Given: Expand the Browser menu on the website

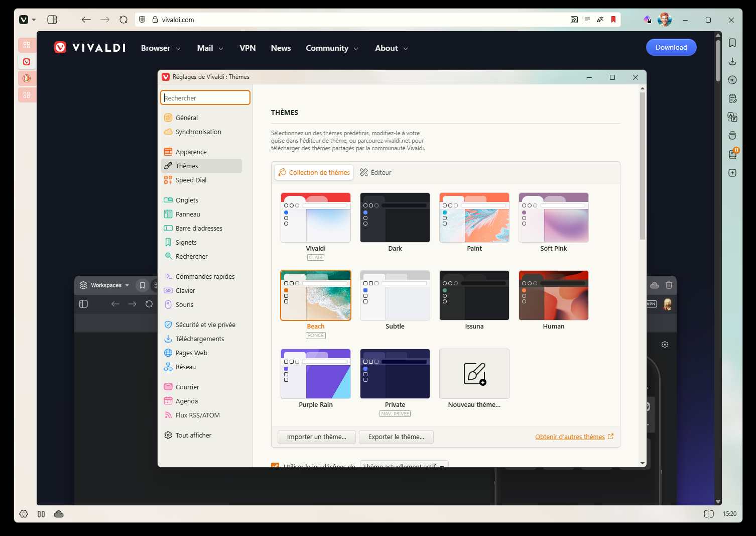Looking at the screenshot, I should click(161, 48).
